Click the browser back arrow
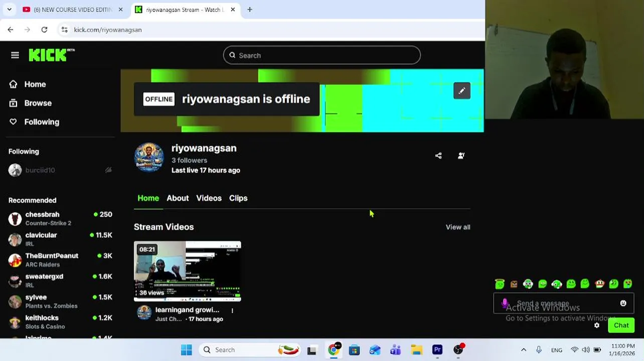This screenshot has width=644, height=361. coord(11,30)
